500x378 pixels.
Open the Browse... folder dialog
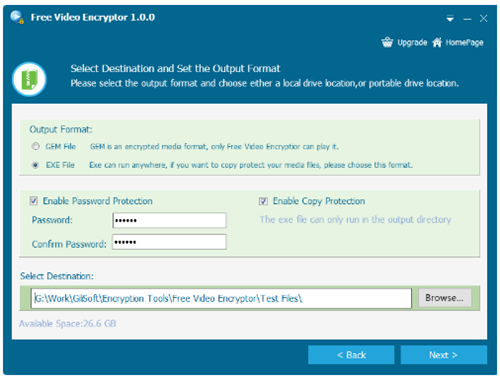pos(445,298)
